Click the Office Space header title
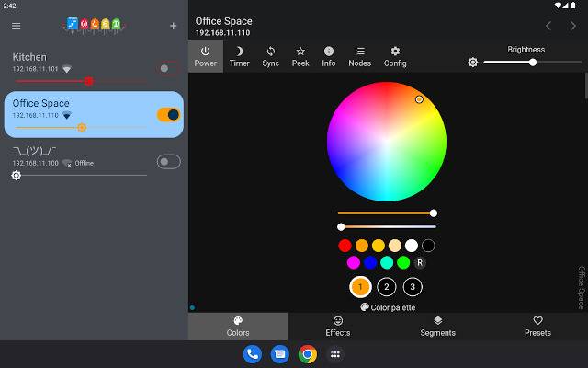The image size is (588, 368). pyautogui.click(x=224, y=21)
